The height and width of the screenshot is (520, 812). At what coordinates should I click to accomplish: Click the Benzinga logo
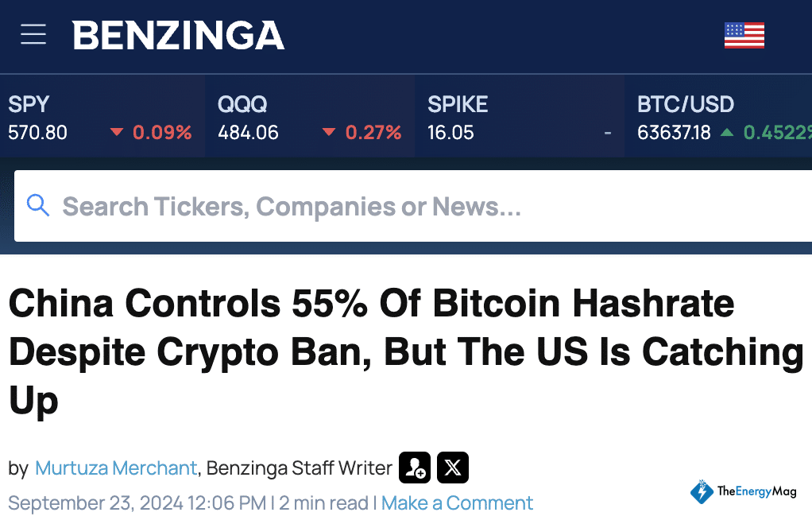pos(179,35)
